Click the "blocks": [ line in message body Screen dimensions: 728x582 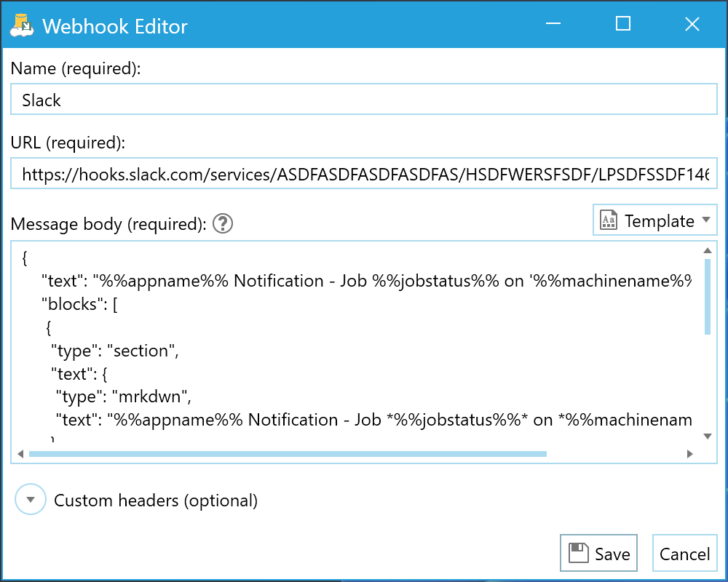(79, 304)
